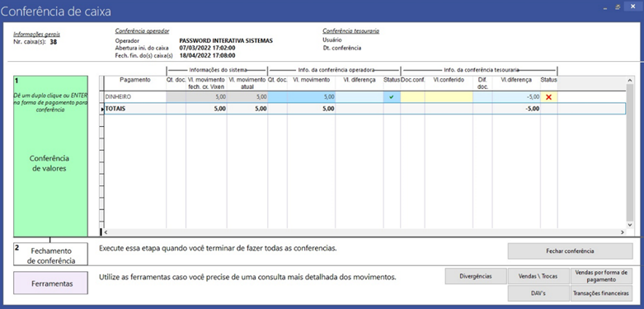Select Fechamento de conferência step
The image size is (644, 309).
[50, 254]
